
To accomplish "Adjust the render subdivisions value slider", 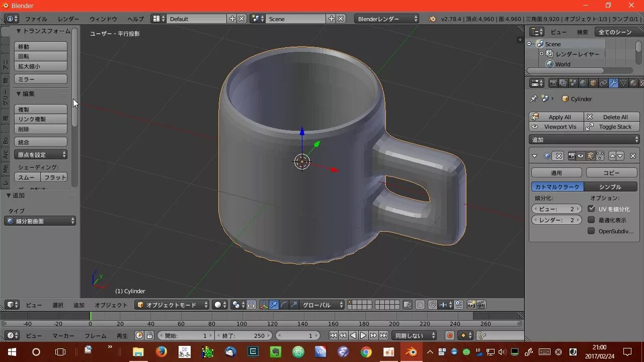I will [x=556, y=220].
